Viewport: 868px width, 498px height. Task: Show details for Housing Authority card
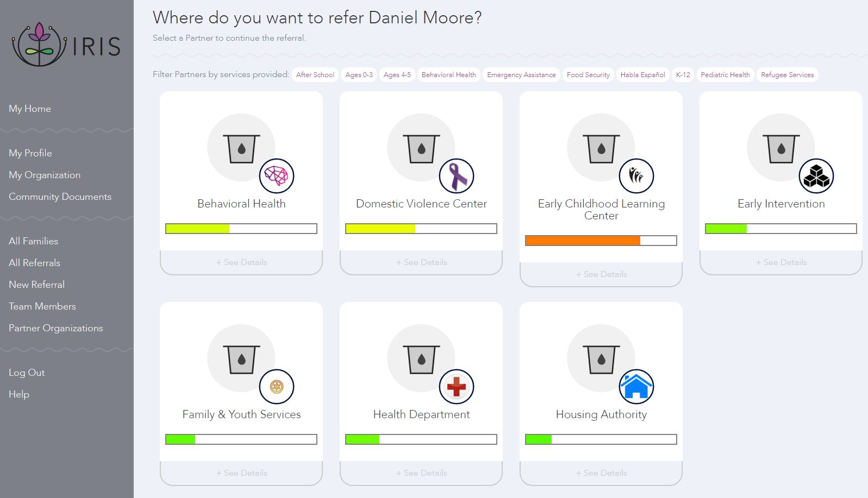click(x=601, y=473)
